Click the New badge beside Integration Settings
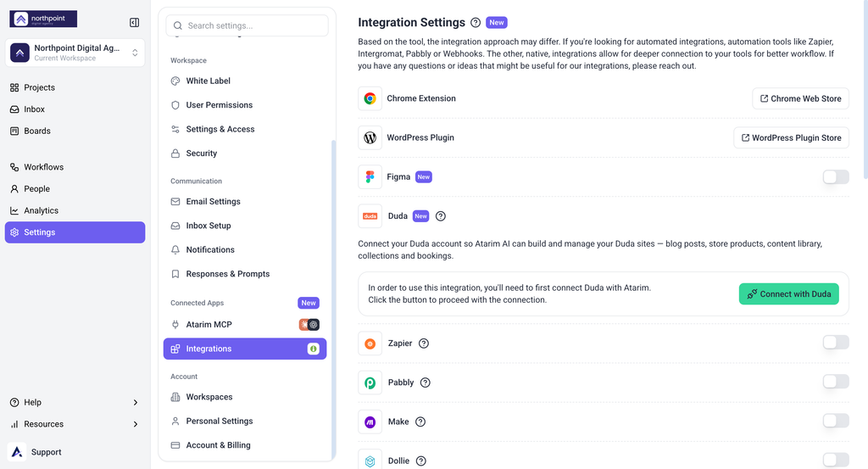 pyautogui.click(x=497, y=23)
